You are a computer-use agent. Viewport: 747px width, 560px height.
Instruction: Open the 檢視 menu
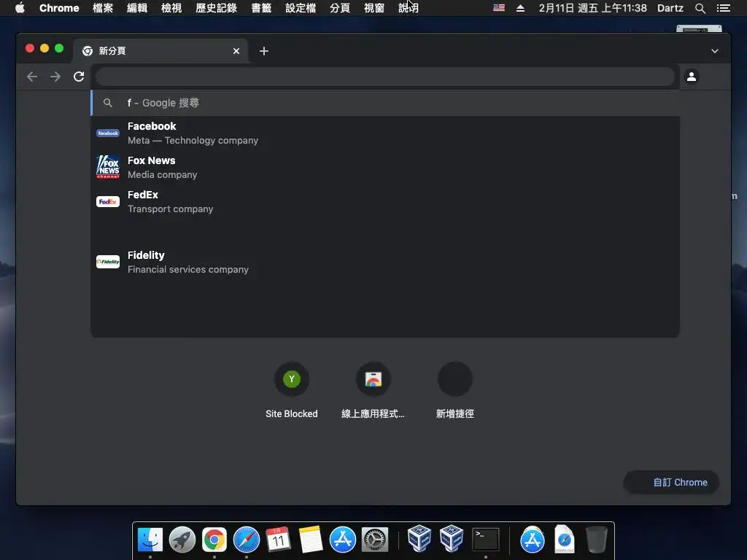171,8
